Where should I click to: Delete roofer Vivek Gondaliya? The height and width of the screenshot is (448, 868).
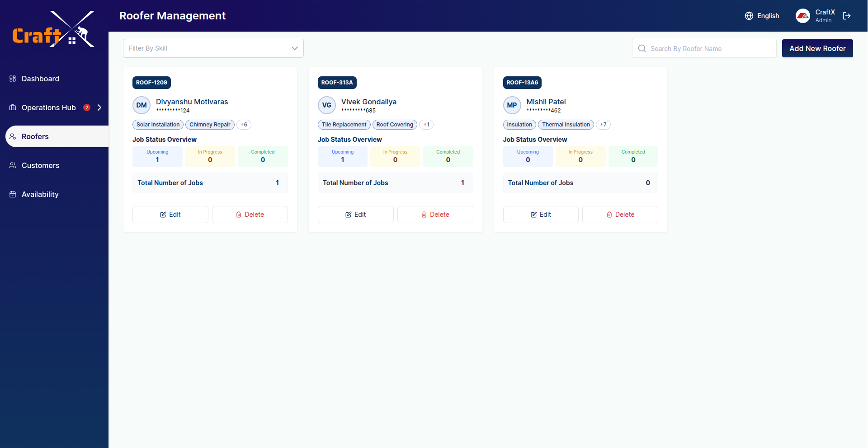pyautogui.click(x=435, y=215)
